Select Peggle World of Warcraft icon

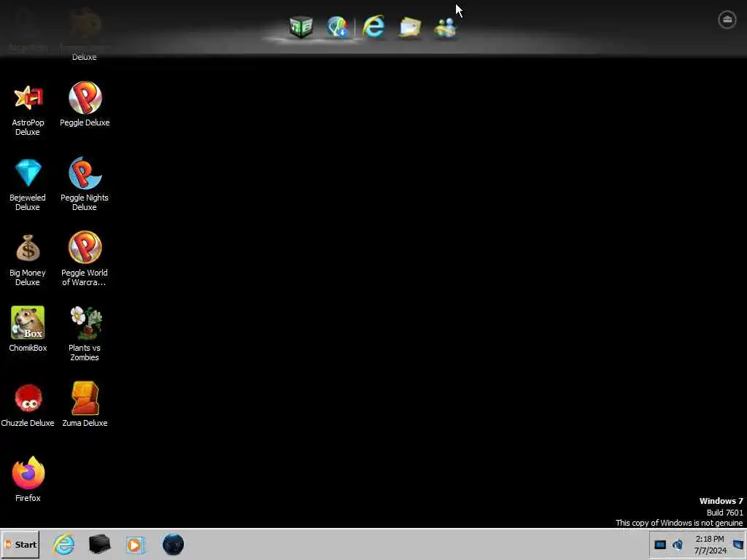click(85, 247)
